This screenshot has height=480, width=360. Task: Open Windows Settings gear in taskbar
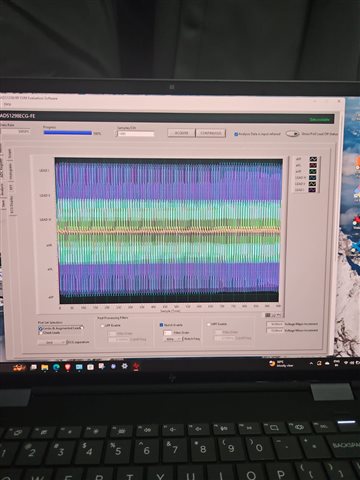[x=124, y=366]
